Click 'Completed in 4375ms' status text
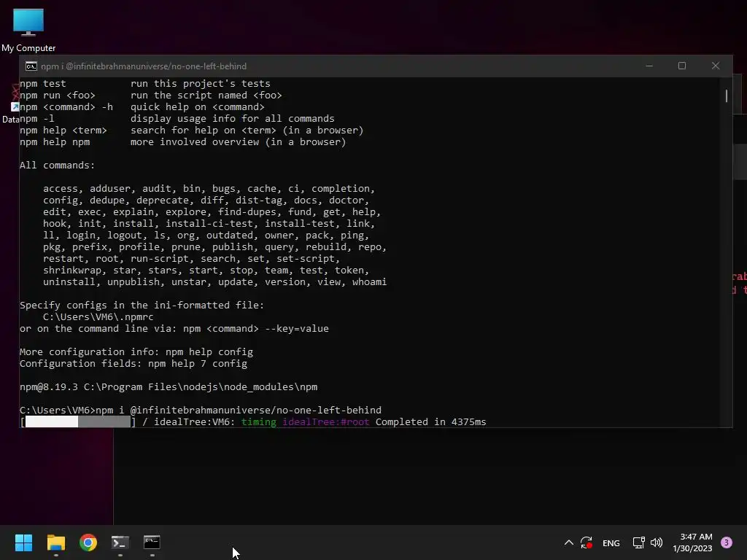This screenshot has width=747, height=560. [430, 422]
